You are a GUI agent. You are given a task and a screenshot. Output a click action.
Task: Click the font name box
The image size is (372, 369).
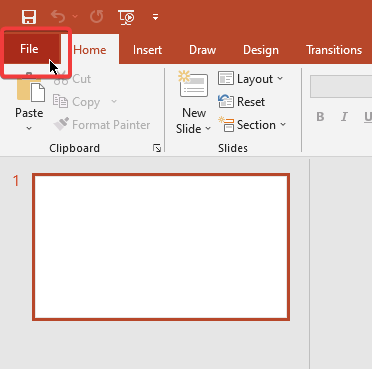(341, 87)
